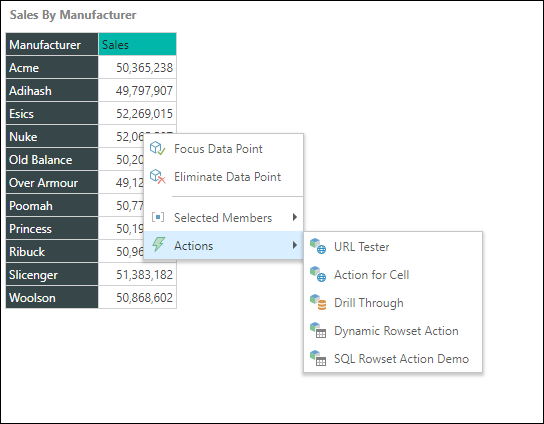Choose Eliminate Data Point menu entry
Image resolution: width=544 pixels, height=424 pixels.
(x=223, y=177)
